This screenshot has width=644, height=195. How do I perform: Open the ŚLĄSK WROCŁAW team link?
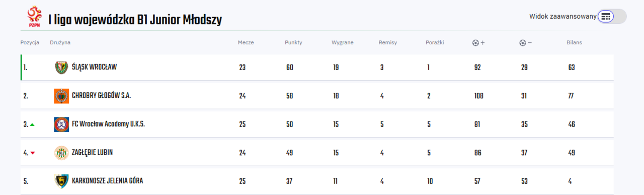94,67
